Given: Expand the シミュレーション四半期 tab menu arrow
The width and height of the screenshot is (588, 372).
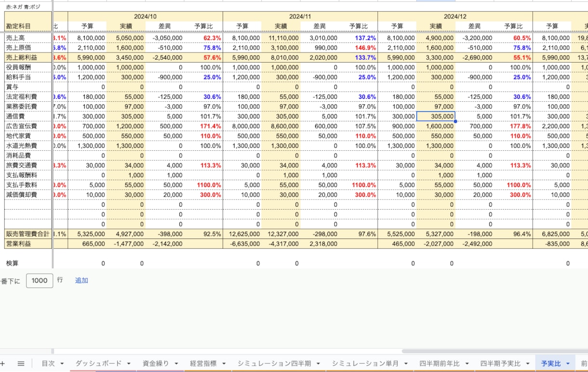Looking at the screenshot, I should (318, 364).
